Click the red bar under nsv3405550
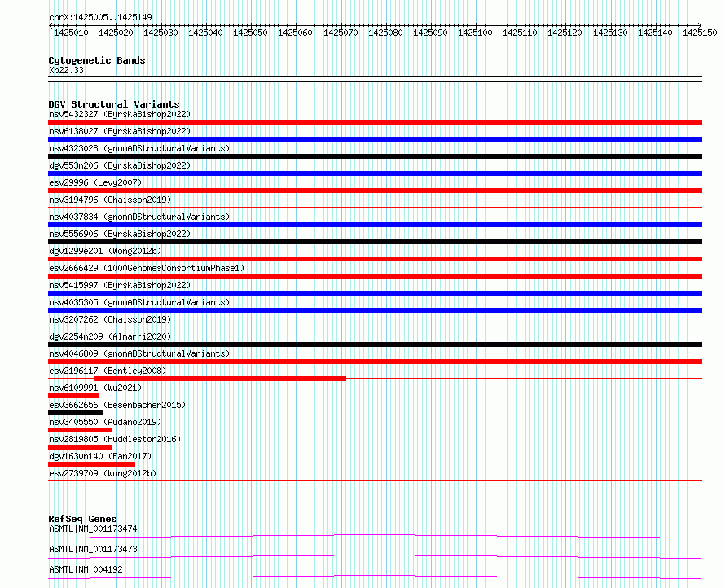This screenshot has height=588, width=725. [x=80, y=430]
